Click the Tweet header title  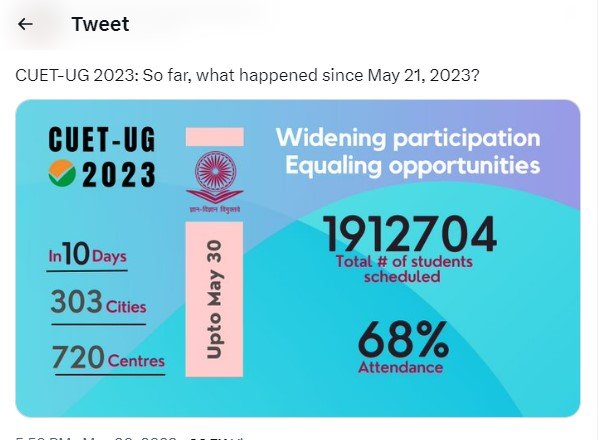[x=100, y=24]
